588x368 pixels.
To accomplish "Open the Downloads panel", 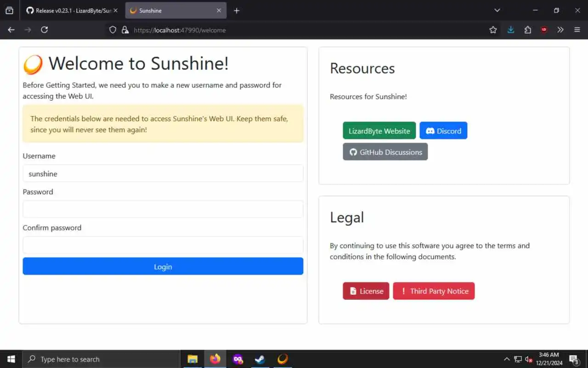I will [x=511, y=30].
